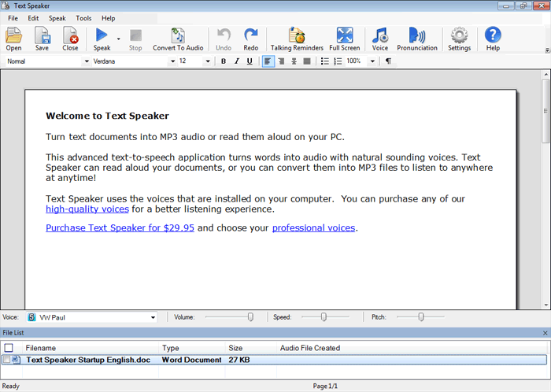Check the Text Speaker Startup English.doc checkbox

pyautogui.click(x=6, y=360)
